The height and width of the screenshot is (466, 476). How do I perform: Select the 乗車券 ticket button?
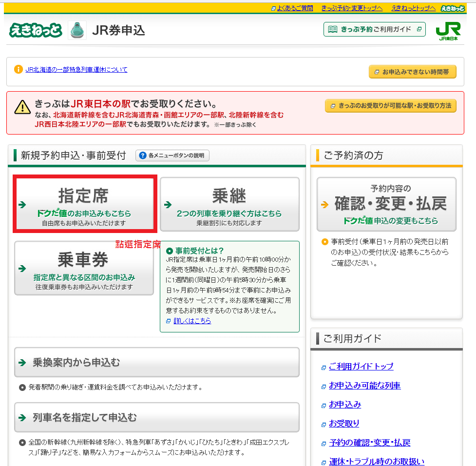(84, 268)
